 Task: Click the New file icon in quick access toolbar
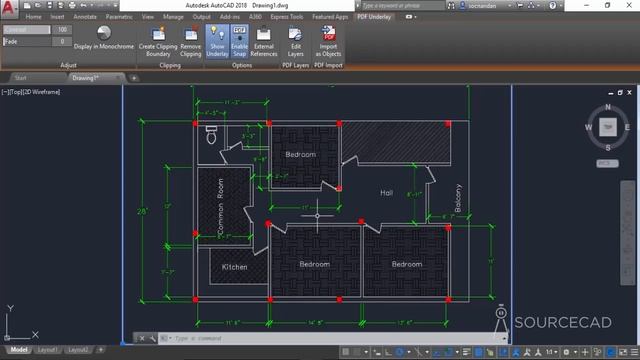(x=27, y=6)
